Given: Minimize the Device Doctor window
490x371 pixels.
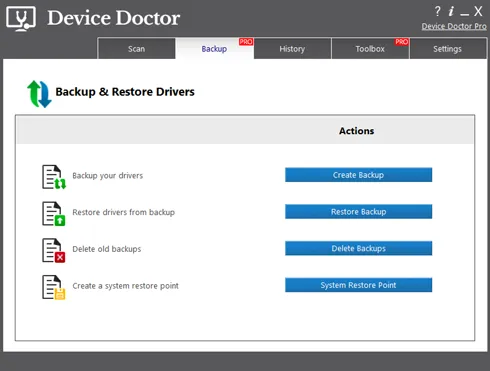Looking at the screenshot, I should pos(464,14).
